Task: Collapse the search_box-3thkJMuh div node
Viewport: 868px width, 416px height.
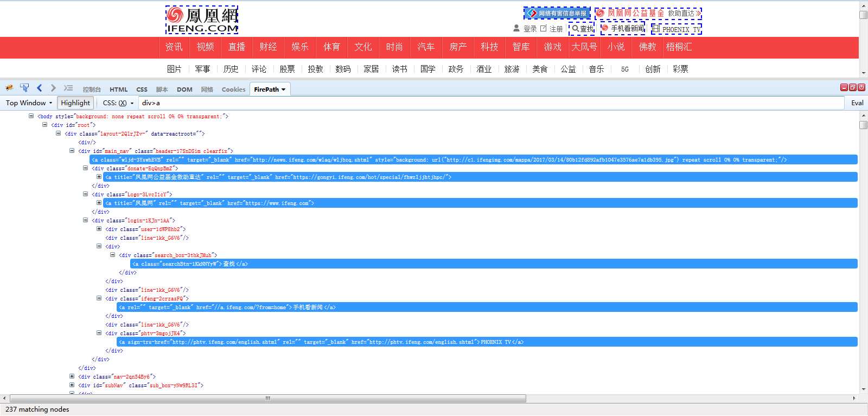Action: click(112, 255)
